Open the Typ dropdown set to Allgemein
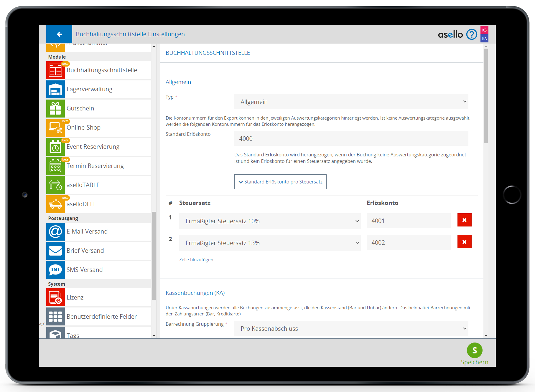Screen dimensions: 535x392 click(x=351, y=102)
